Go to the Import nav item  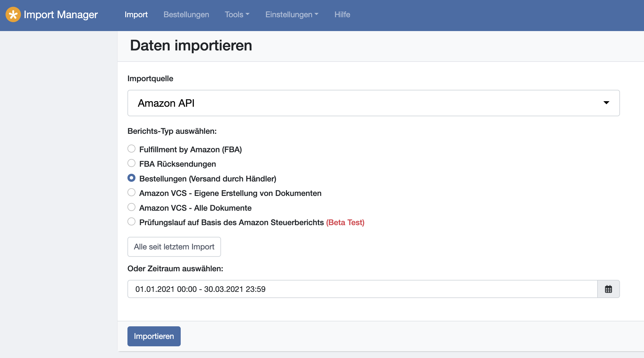tap(136, 14)
